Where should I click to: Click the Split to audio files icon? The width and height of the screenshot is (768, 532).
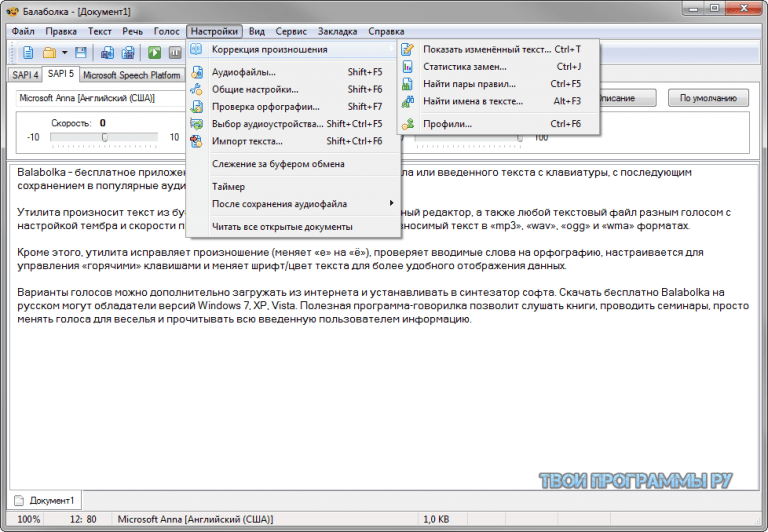(128, 52)
